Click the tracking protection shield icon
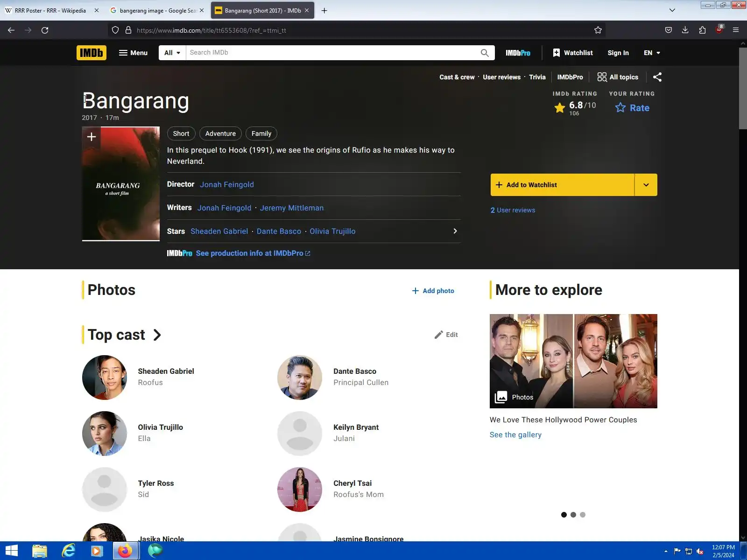Viewport: 747px width, 560px height. point(115,30)
